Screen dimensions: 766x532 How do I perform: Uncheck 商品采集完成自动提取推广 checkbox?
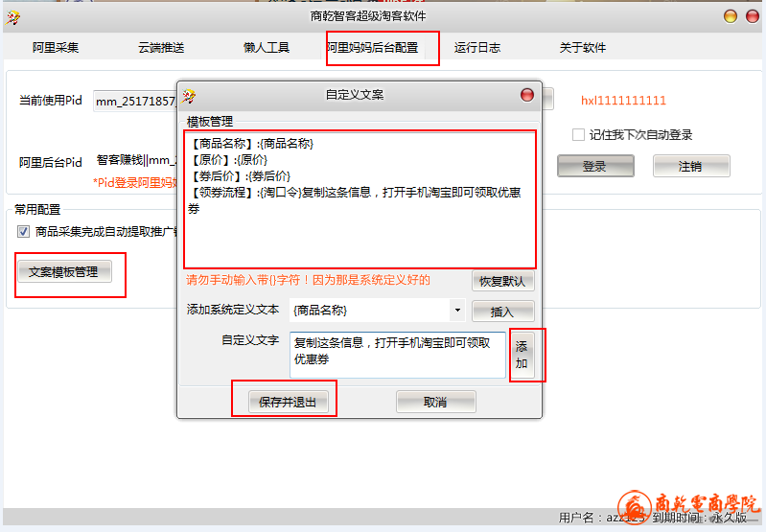point(23,232)
